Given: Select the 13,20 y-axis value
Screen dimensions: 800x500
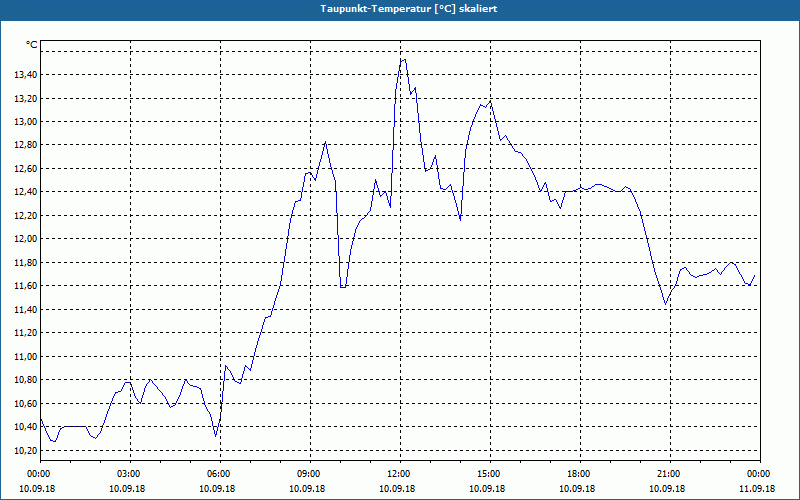Looking at the screenshot, I should click(x=27, y=98).
